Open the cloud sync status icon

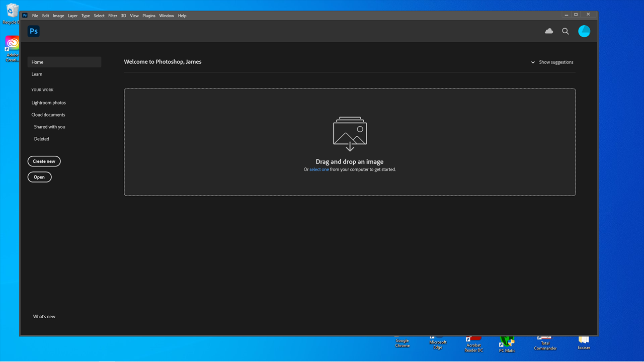[x=549, y=31]
